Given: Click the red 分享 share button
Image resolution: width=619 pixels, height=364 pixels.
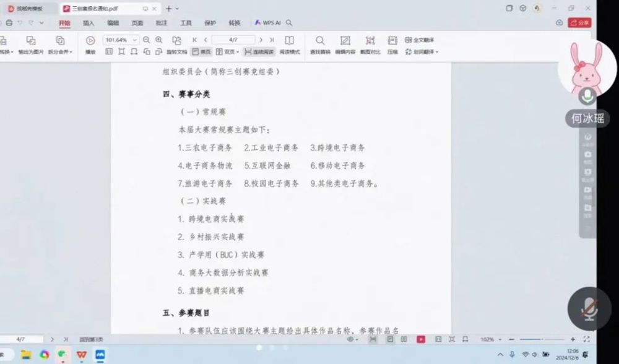Looking at the screenshot, I should pos(580,22).
